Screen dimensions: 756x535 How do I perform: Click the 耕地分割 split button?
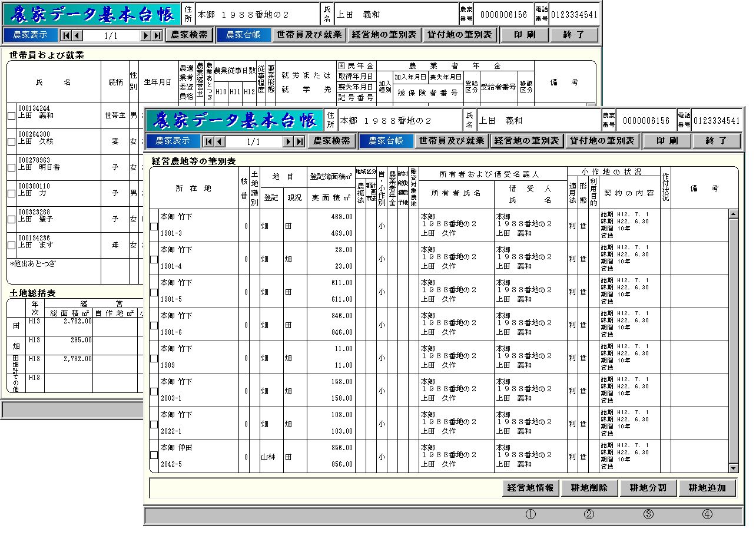[648, 488]
